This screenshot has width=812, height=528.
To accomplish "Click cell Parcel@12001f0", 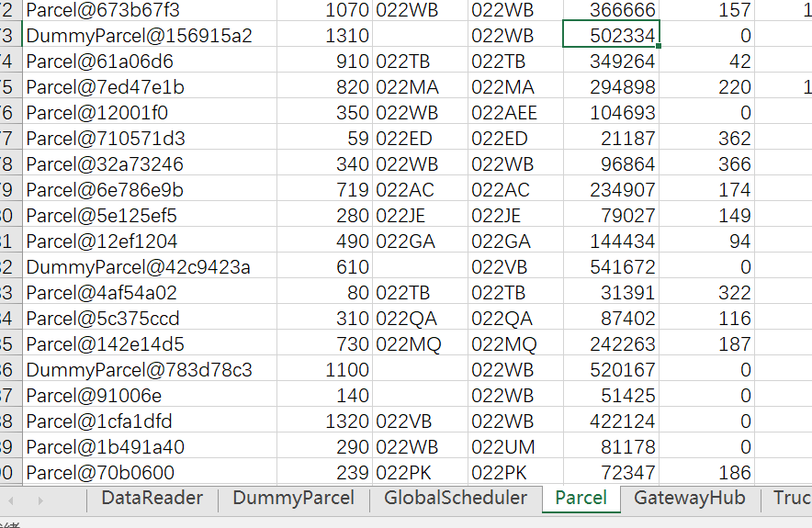I will [x=150, y=111].
